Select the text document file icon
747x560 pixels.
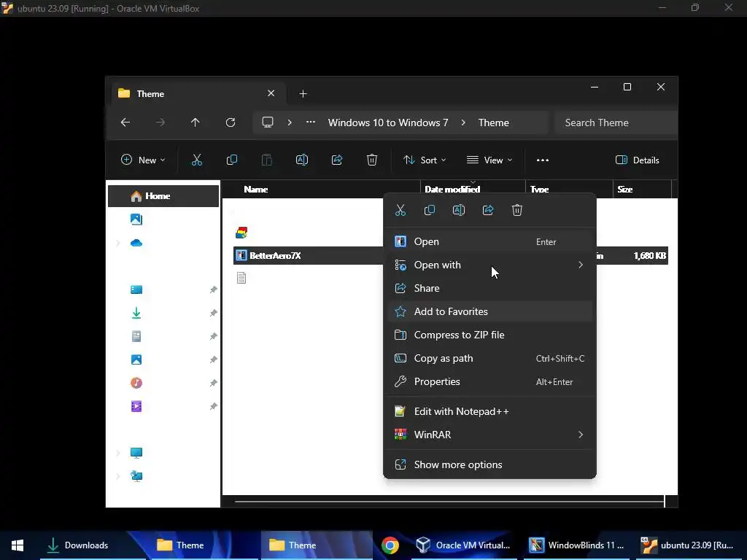pos(241,278)
